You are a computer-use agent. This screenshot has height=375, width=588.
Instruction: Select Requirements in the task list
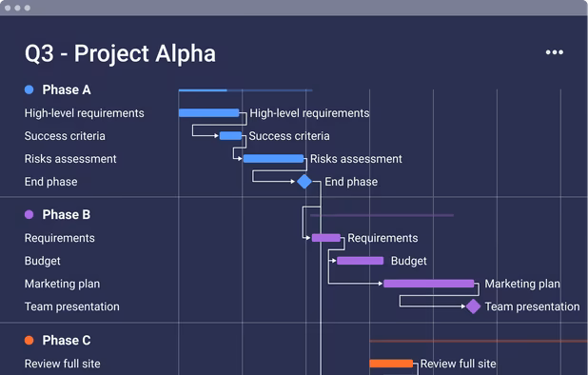[x=60, y=238]
